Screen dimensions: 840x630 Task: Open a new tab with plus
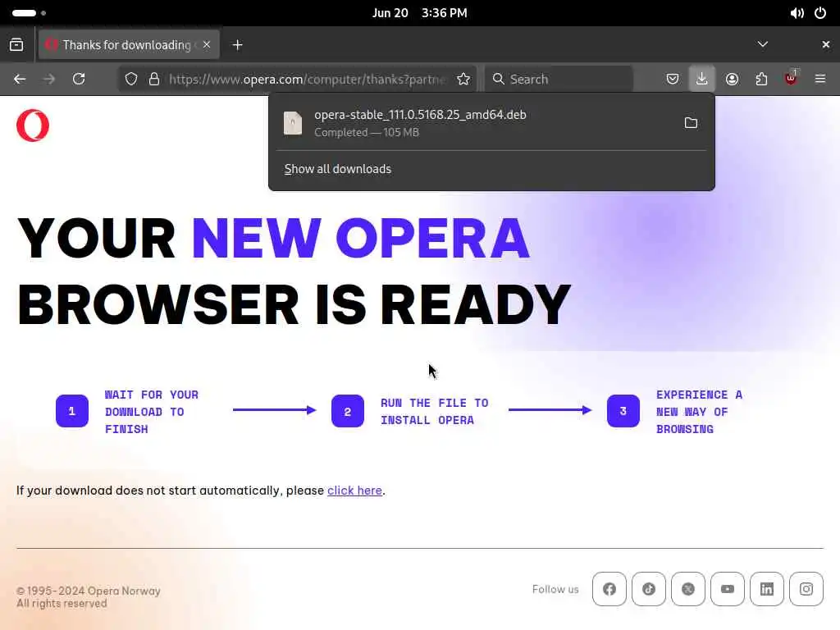coord(237,45)
